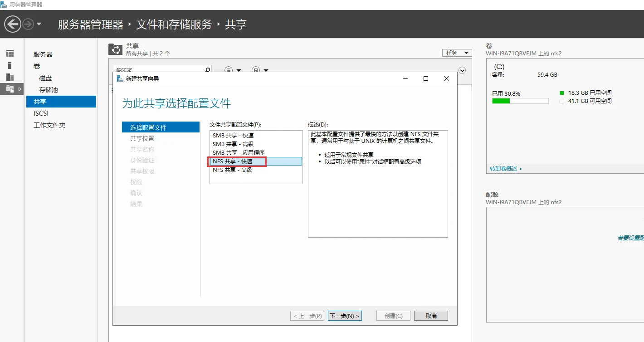
Task: Choose NFS 共享 - 快速 profile
Action: coord(256,161)
